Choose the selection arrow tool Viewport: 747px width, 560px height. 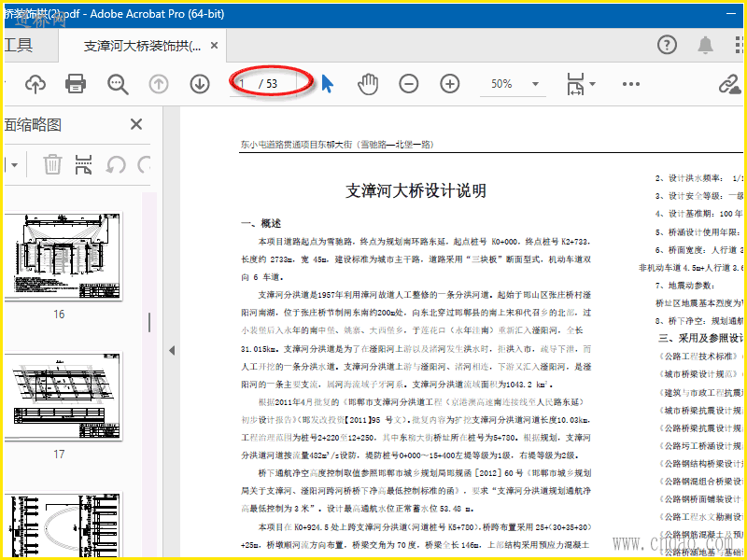point(328,84)
